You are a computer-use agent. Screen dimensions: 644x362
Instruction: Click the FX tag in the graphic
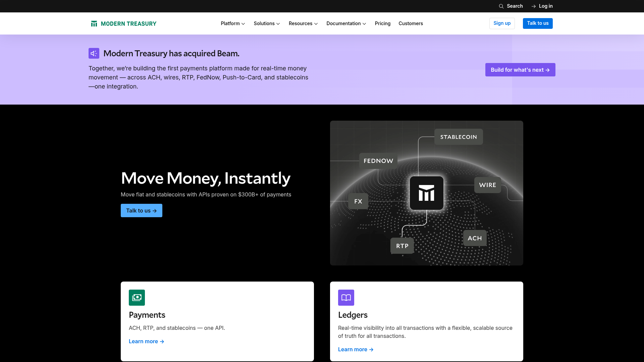coord(358,201)
